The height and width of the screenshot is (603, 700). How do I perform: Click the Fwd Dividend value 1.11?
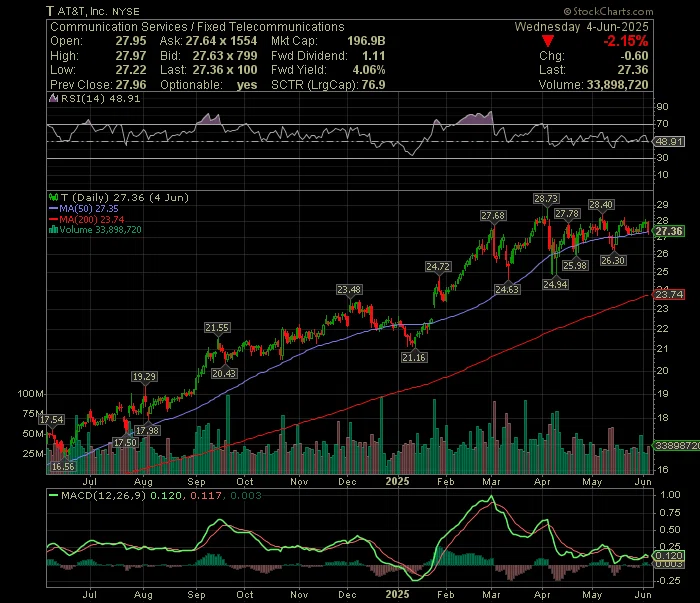[x=374, y=56]
